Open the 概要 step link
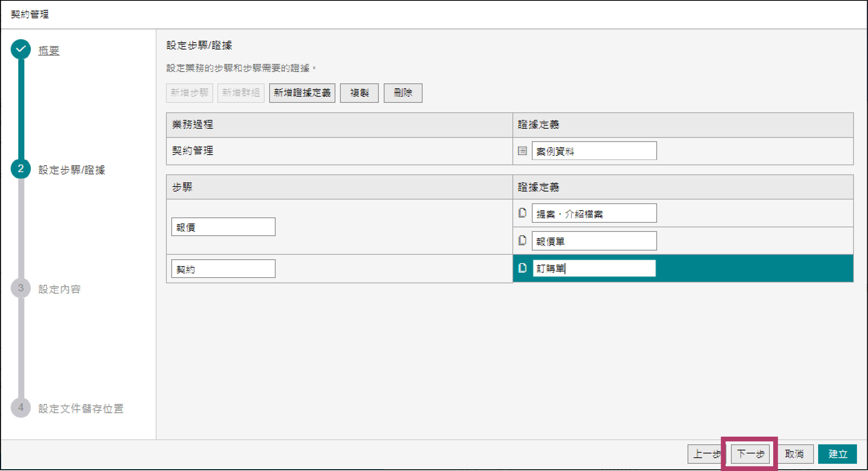The width and height of the screenshot is (868, 471). click(49, 51)
